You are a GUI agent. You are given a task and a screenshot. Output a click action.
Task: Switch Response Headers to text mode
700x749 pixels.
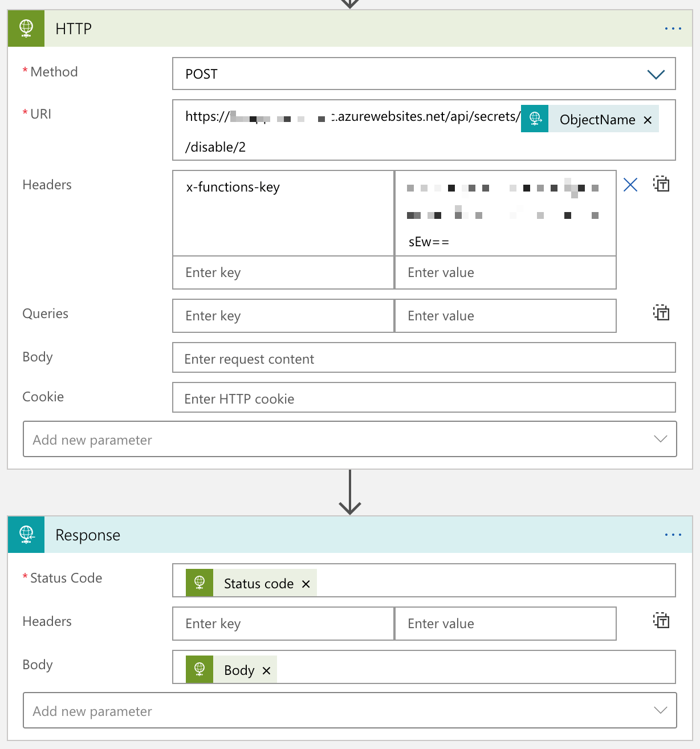tap(661, 621)
